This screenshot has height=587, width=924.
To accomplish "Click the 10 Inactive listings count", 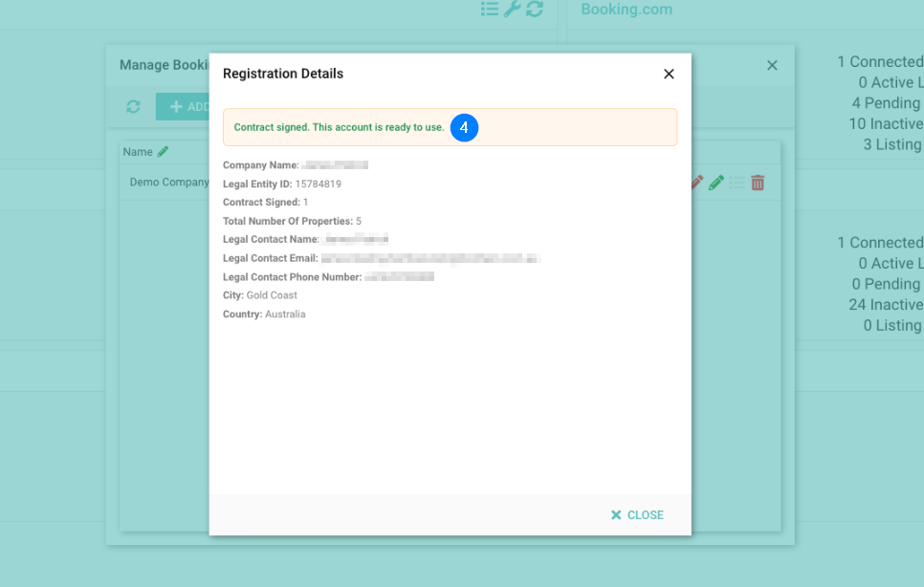I will pyautogui.click(x=885, y=124).
